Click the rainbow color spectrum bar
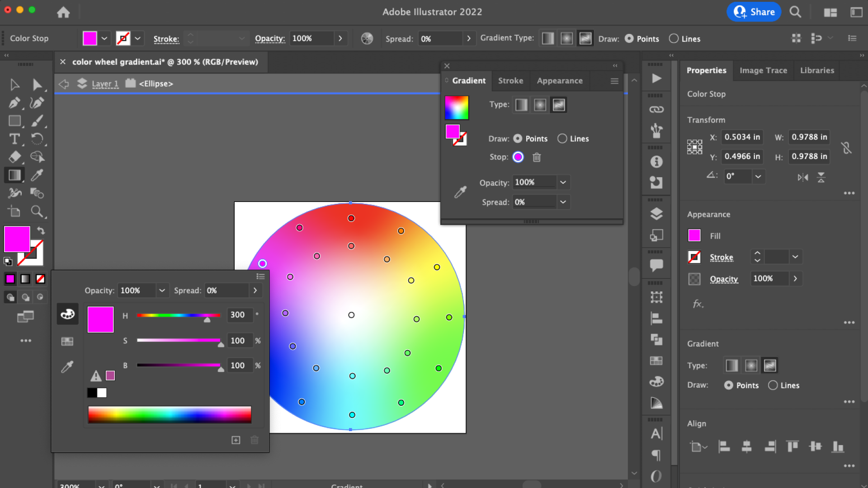 170,414
